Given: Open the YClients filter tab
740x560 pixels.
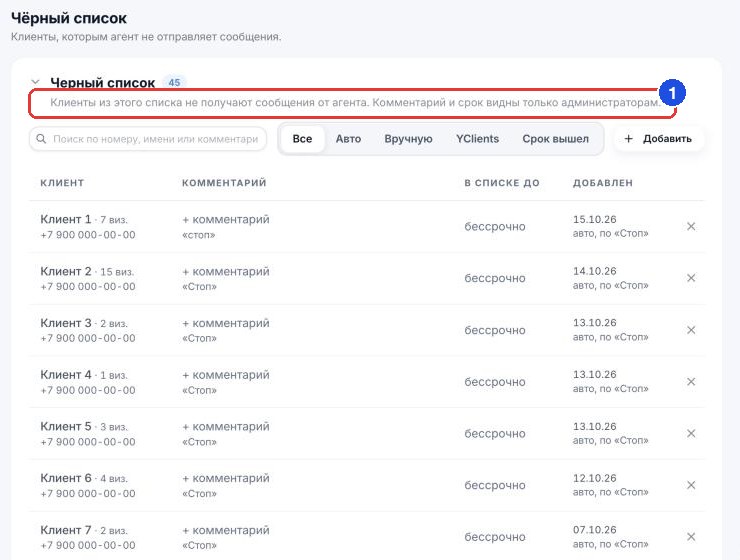Looking at the screenshot, I should pyautogui.click(x=477, y=139).
